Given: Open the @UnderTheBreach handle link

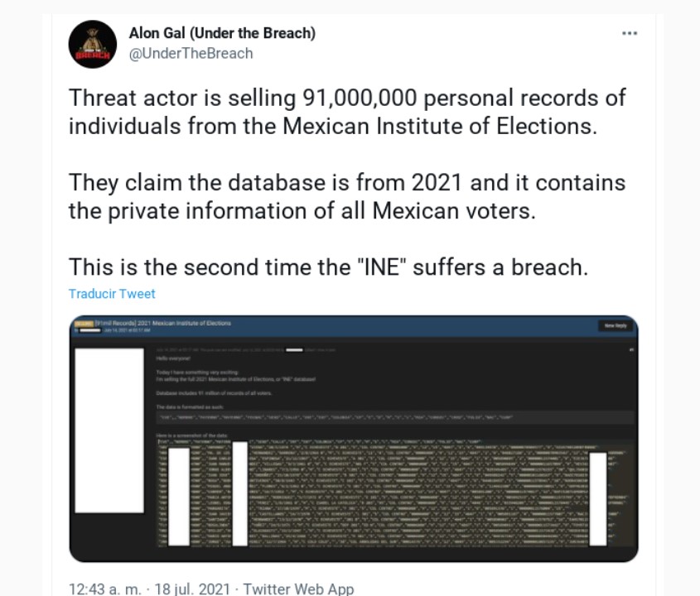Looking at the screenshot, I should point(191,54).
